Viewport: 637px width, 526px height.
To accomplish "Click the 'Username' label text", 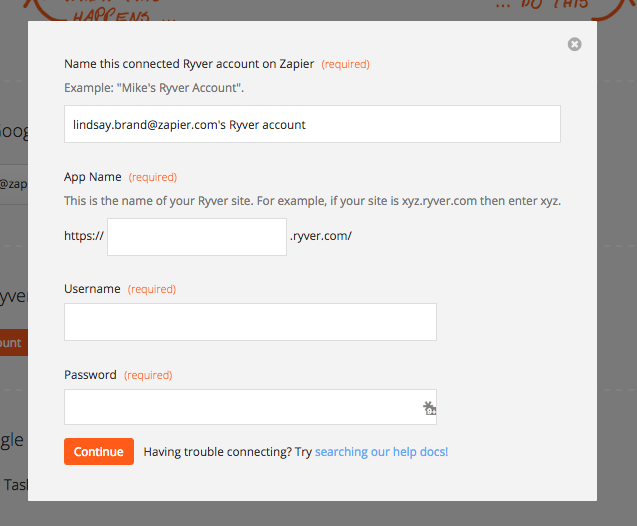I will pyautogui.click(x=92, y=289).
